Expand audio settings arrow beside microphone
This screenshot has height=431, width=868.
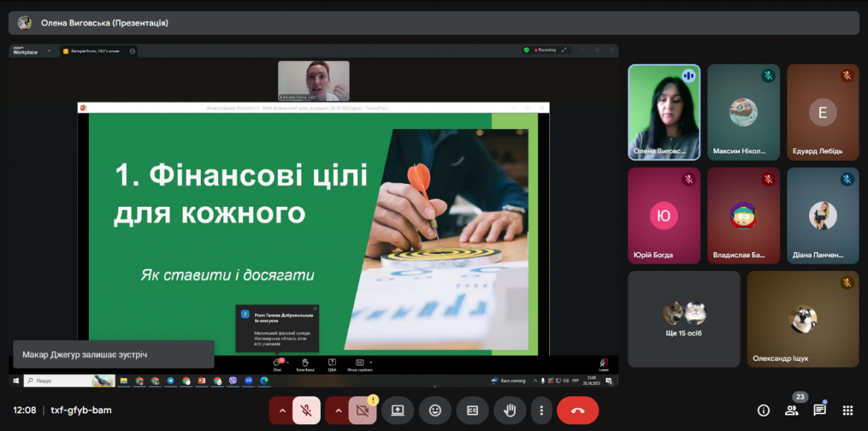pyautogui.click(x=281, y=410)
